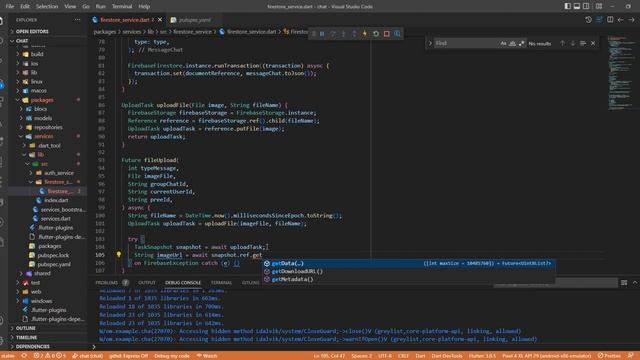Customize layout icon in title bar
The height and width of the screenshot is (360, 640).
[x=599, y=7]
